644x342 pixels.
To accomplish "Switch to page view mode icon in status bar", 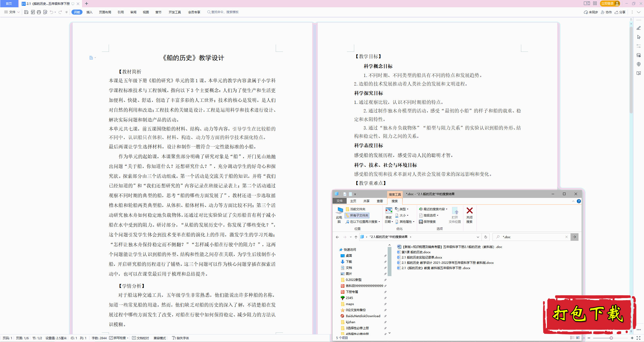I will pos(578,338).
